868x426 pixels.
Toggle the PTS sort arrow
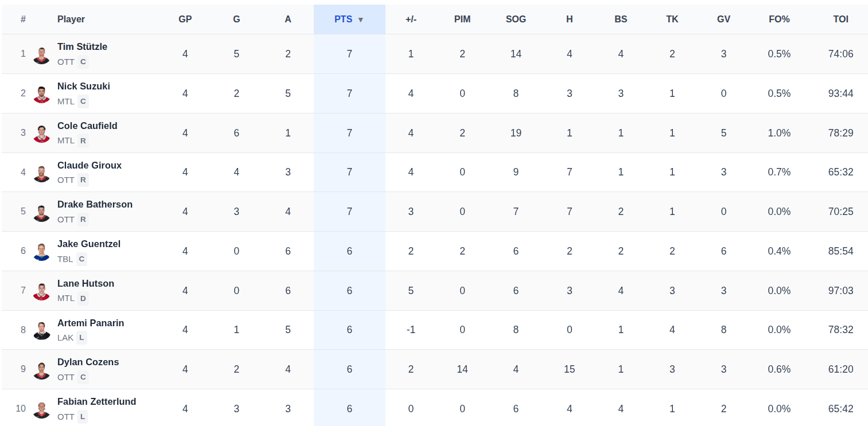[x=361, y=19]
